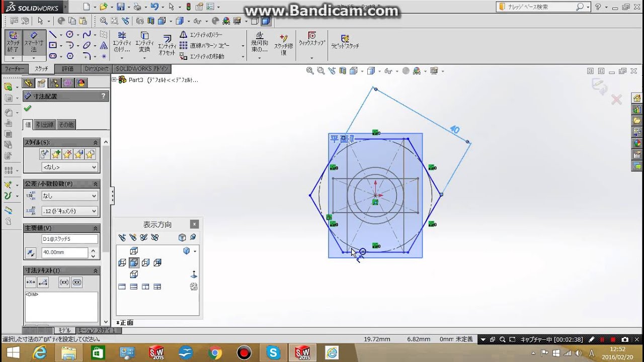
Task: Select the Smart Dimension (スマート寸法) tool
Action: pos(34,42)
